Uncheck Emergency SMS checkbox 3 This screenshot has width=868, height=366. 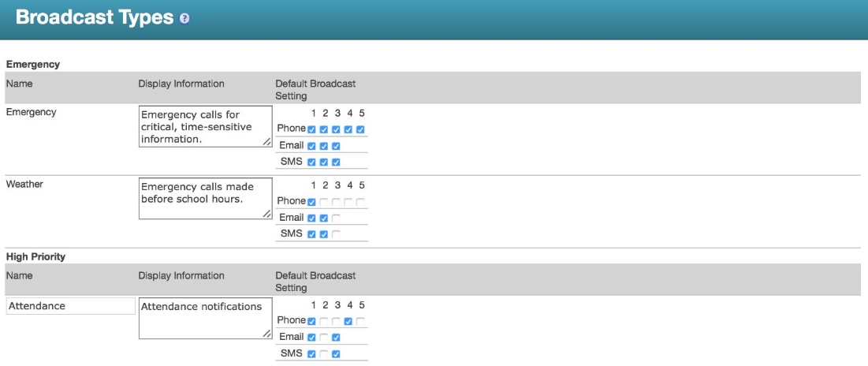(x=336, y=162)
